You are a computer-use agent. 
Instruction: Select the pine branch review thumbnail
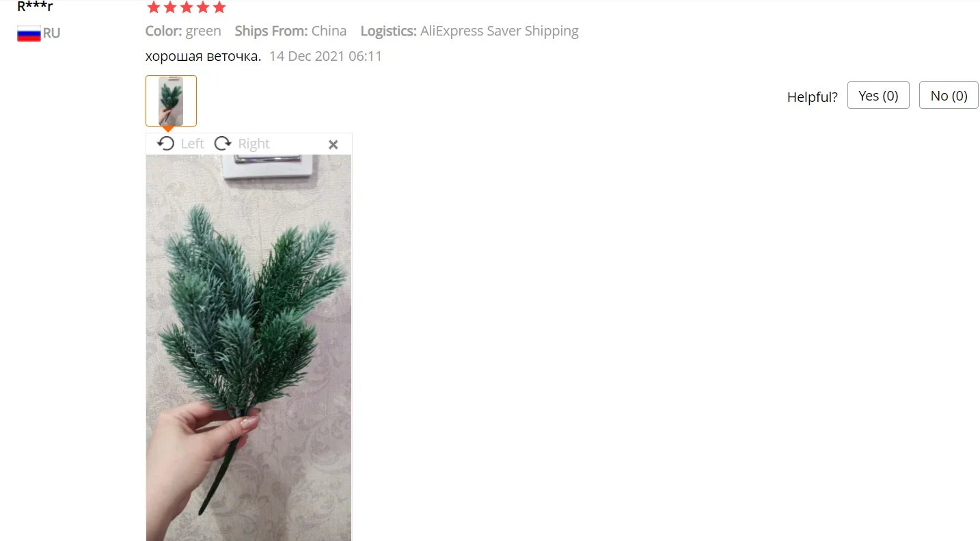[171, 101]
